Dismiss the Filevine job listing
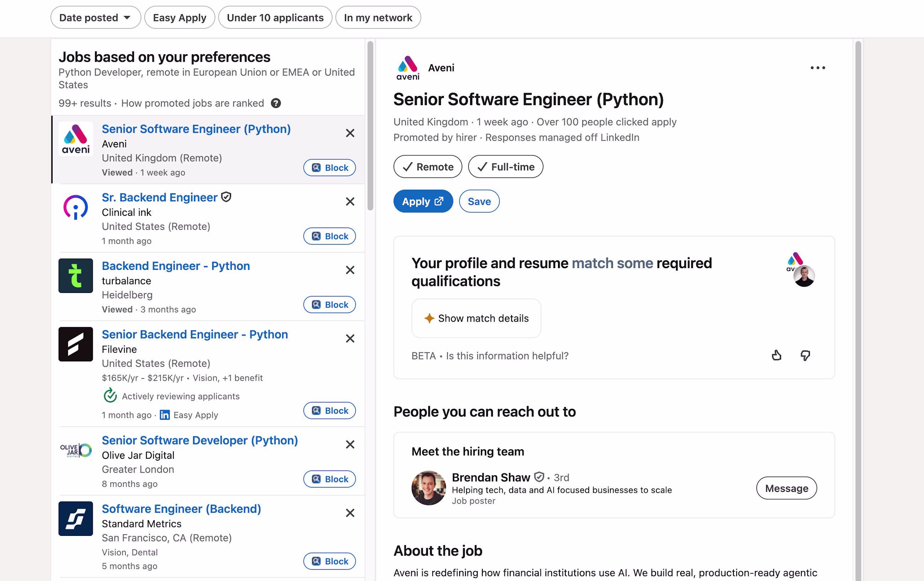Viewport: 924px width, 581px height. (350, 339)
